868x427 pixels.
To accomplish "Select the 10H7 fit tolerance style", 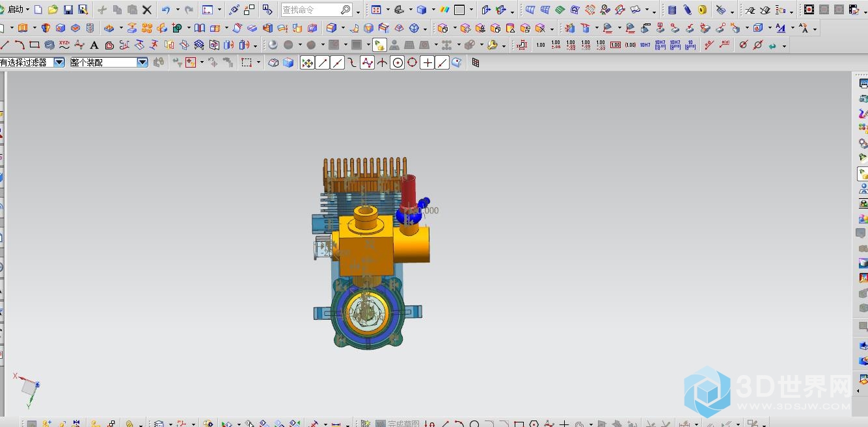I will coord(645,45).
